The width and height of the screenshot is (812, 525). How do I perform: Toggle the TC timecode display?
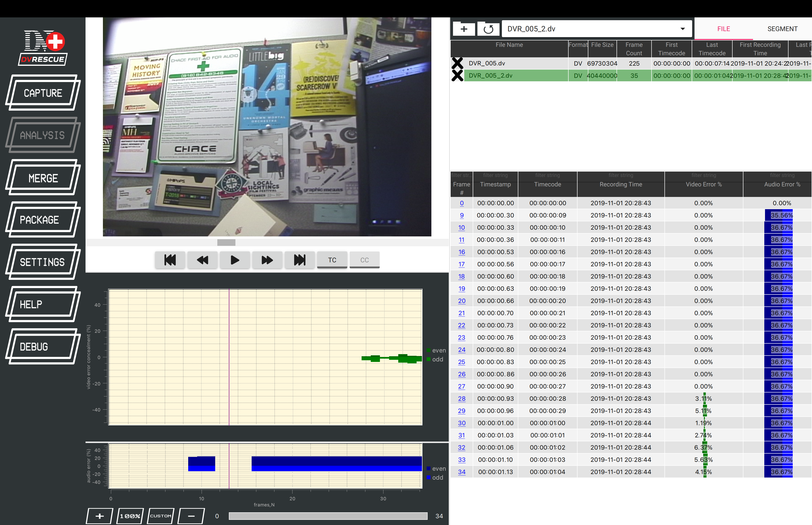[332, 260]
